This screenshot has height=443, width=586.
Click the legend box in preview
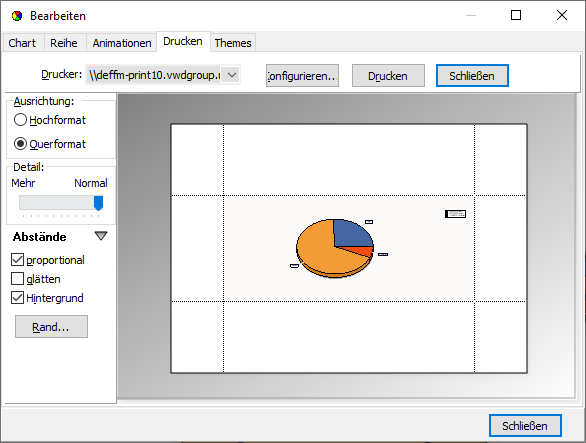pyautogui.click(x=455, y=214)
